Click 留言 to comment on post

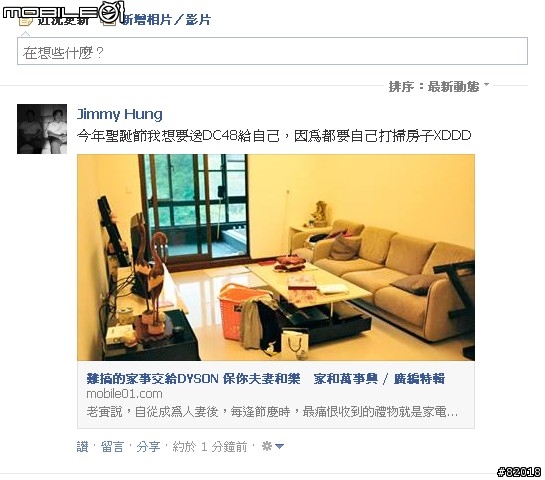click(x=112, y=447)
